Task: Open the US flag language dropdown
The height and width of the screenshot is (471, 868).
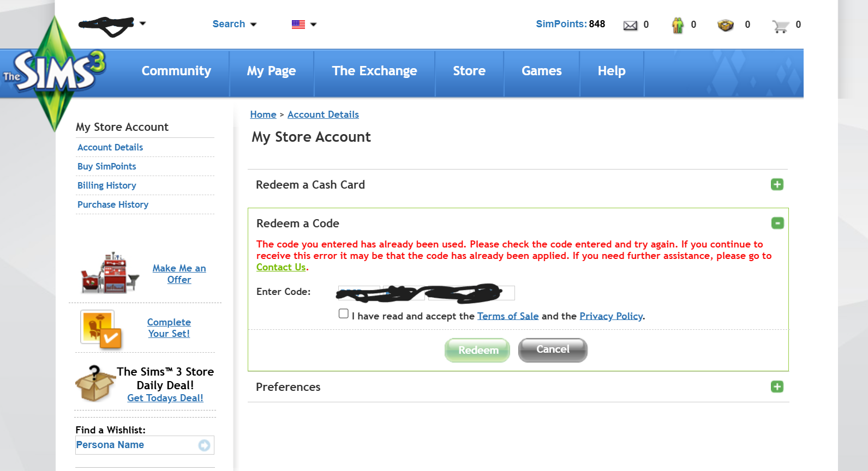Action: coord(304,24)
